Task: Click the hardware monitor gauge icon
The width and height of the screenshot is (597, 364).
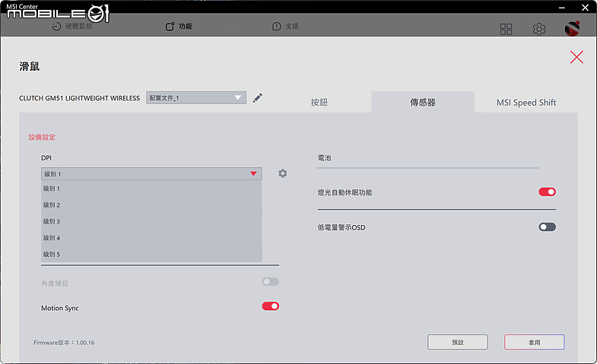Action: coord(56,27)
